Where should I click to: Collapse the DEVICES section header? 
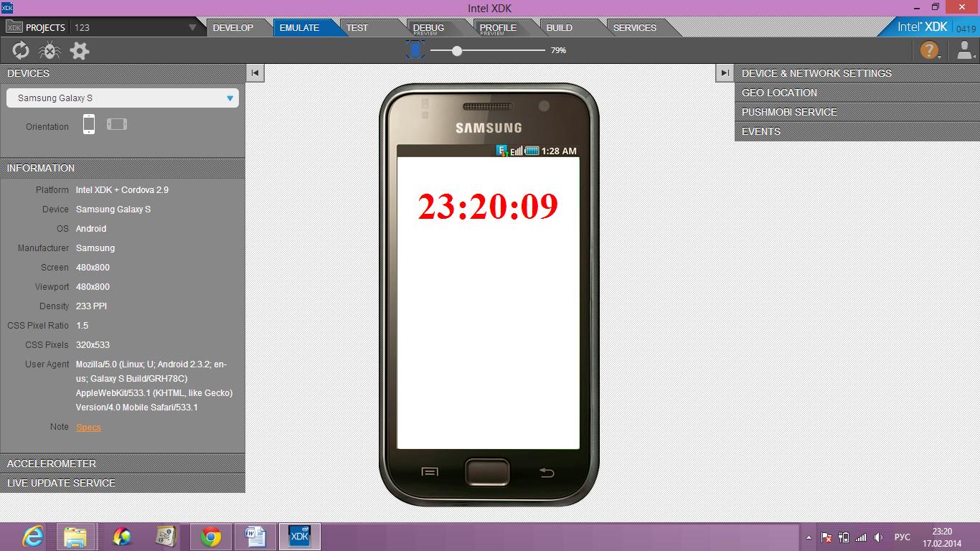pos(123,73)
